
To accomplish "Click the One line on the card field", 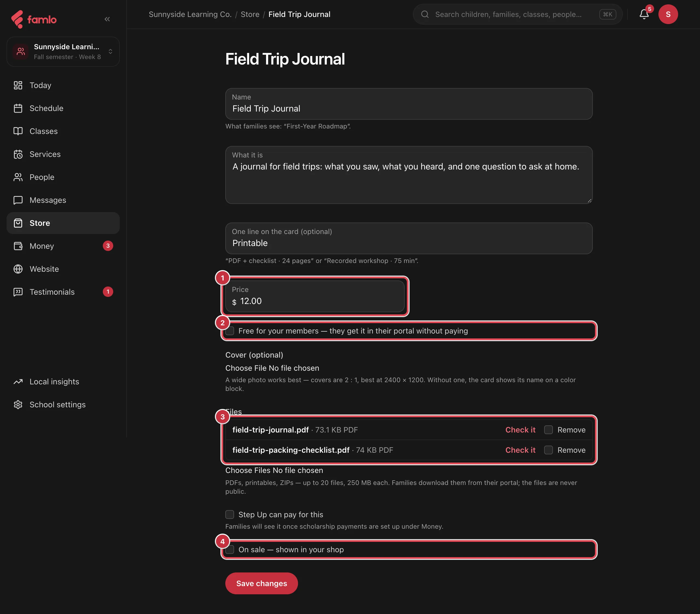I will 409,238.
